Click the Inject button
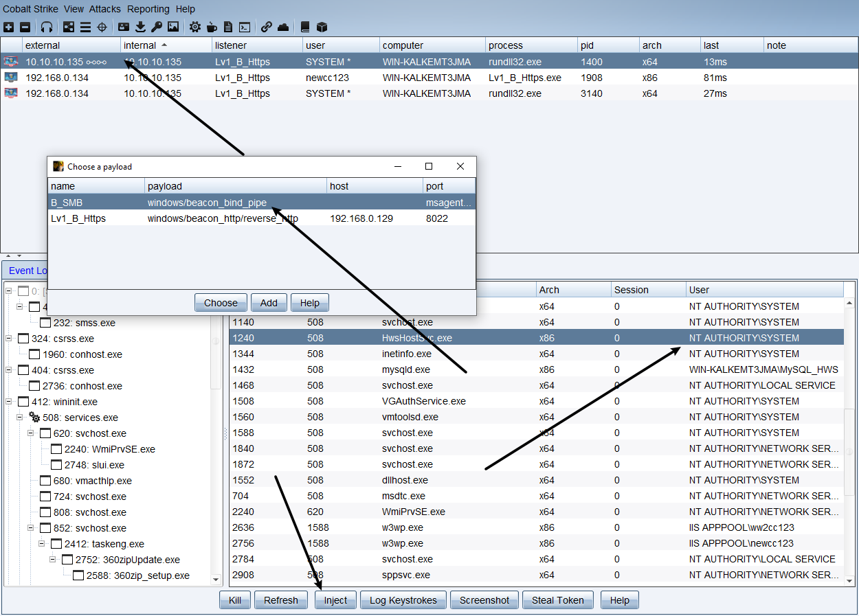This screenshot has width=859, height=616. (336, 600)
